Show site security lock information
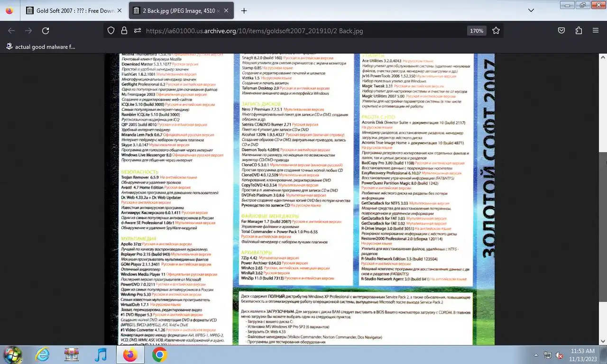 pos(124,30)
